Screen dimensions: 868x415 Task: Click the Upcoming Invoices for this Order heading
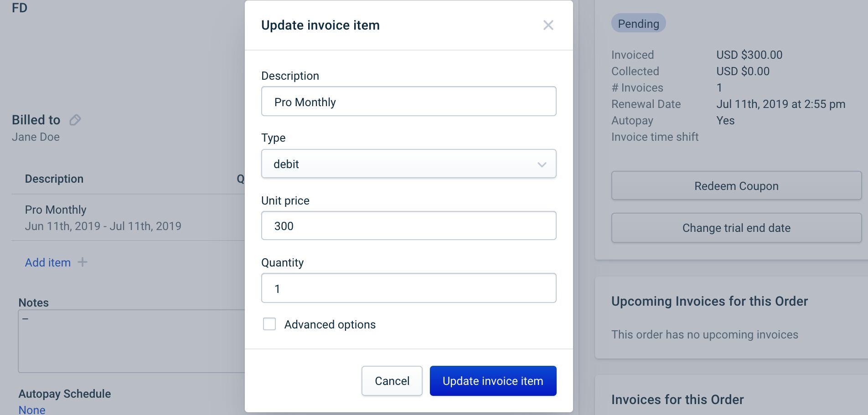point(709,301)
